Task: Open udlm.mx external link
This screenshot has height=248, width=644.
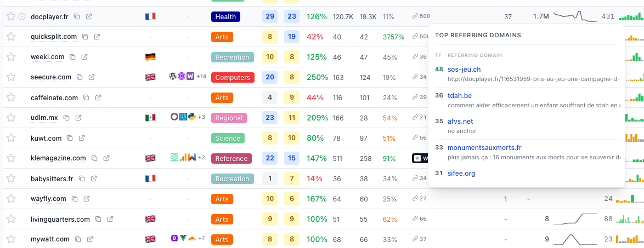Action: tap(78, 118)
